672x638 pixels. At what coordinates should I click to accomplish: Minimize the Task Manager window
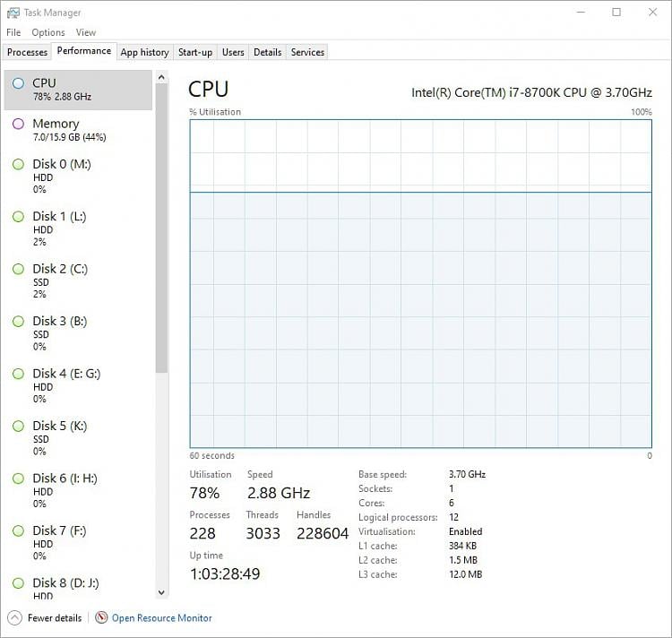coord(581,13)
